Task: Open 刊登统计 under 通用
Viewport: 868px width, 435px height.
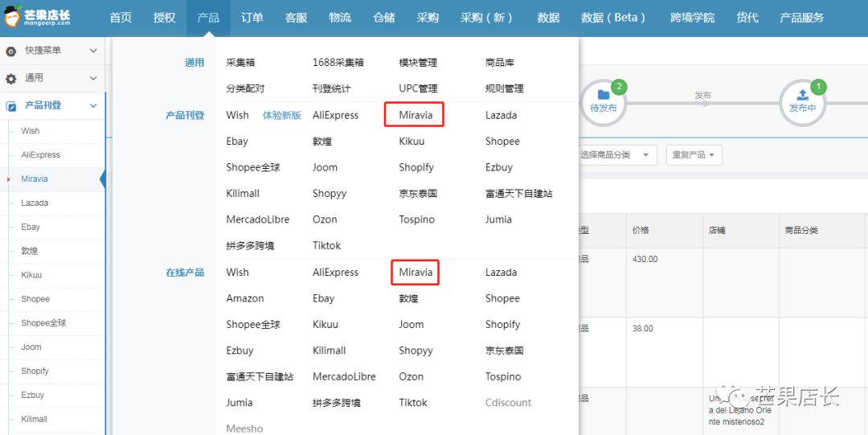Action: 332,88
